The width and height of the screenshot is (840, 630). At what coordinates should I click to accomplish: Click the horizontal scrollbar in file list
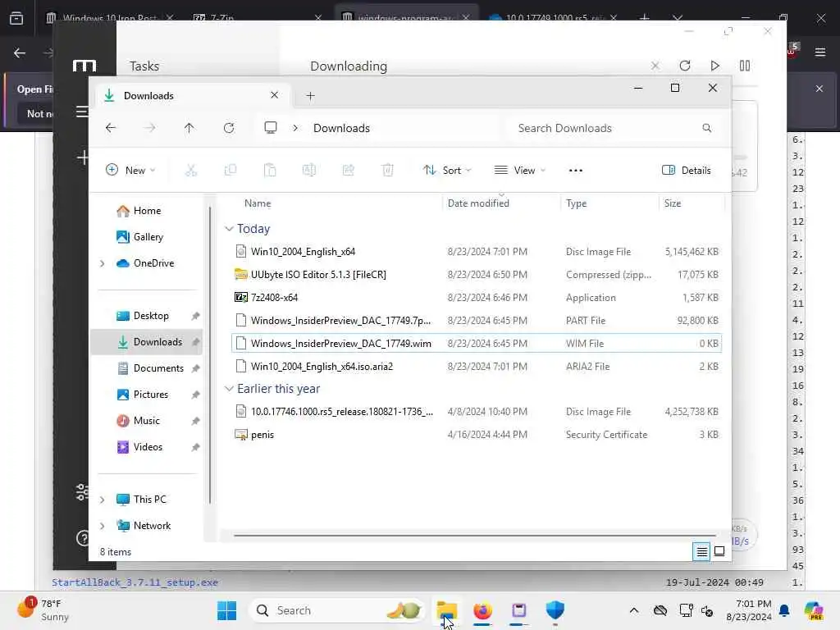pyautogui.click(x=475, y=535)
